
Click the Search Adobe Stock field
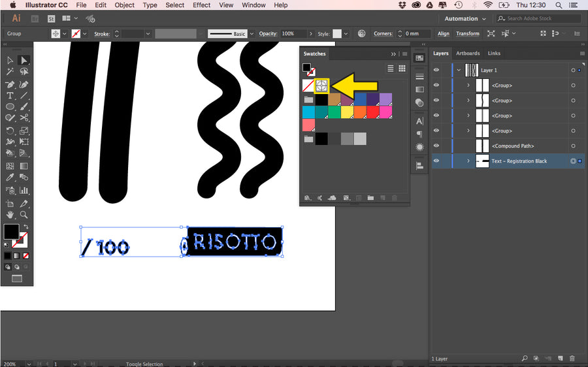[538, 19]
